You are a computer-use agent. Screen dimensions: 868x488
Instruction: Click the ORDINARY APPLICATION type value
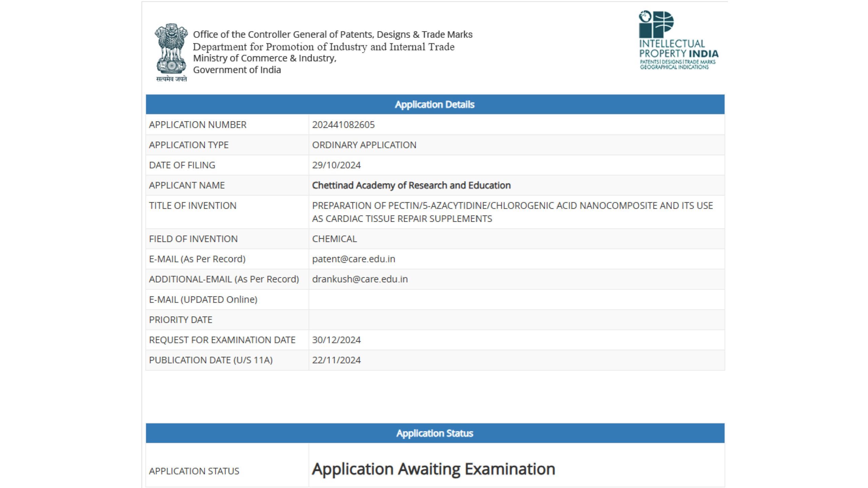[x=364, y=145]
